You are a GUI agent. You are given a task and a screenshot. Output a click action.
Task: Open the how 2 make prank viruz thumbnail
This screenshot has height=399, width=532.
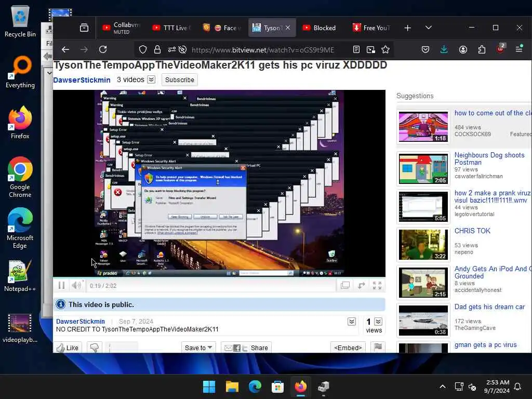click(423, 207)
